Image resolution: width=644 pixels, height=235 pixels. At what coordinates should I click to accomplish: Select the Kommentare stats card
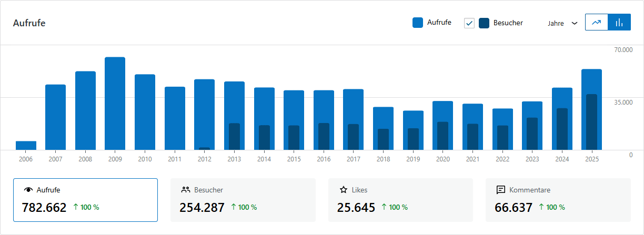tap(558, 200)
